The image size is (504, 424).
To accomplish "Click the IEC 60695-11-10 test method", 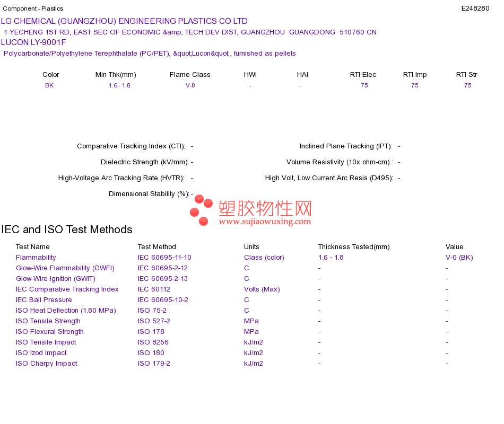I will [x=164, y=257].
